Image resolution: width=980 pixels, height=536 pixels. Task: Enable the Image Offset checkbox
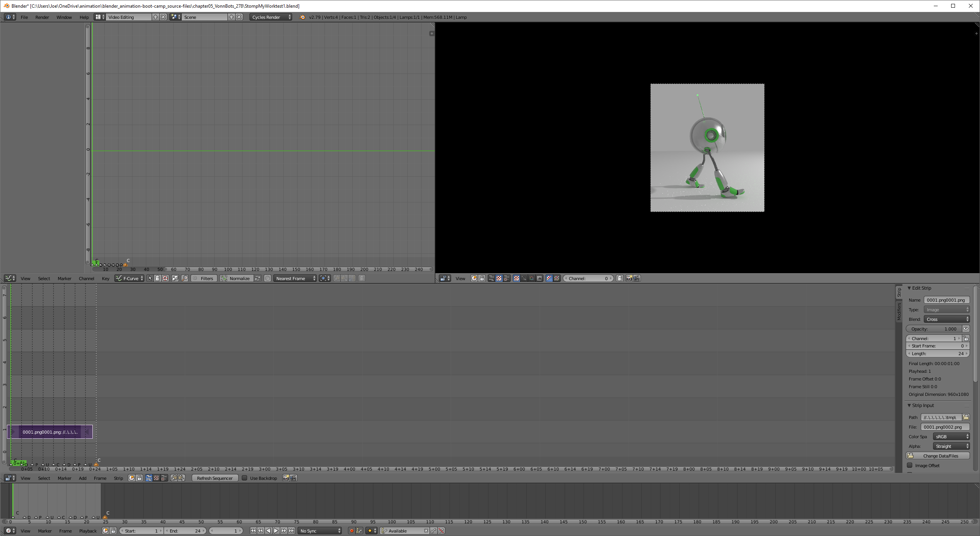click(x=910, y=465)
